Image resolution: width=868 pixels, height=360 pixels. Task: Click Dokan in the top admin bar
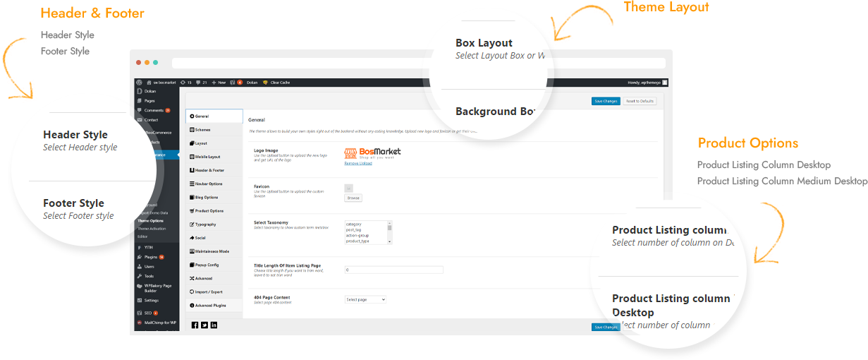pyautogui.click(x=252, y=83)
